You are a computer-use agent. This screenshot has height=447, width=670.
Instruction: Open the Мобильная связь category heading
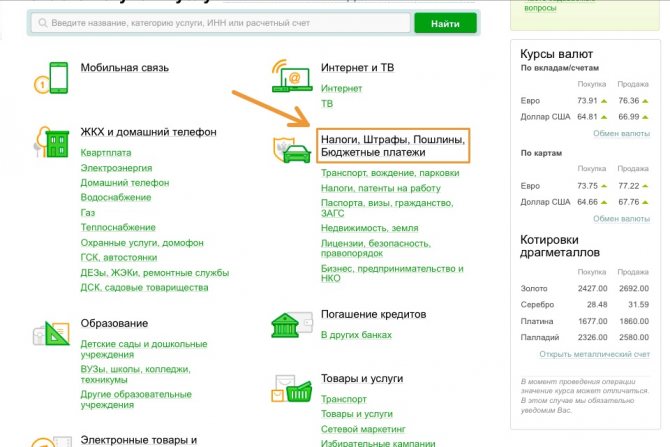pos(125,68)
